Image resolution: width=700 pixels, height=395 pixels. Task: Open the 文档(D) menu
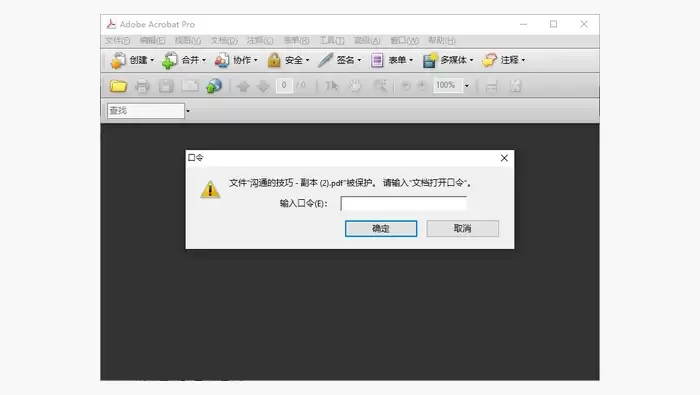pos(224,41)
